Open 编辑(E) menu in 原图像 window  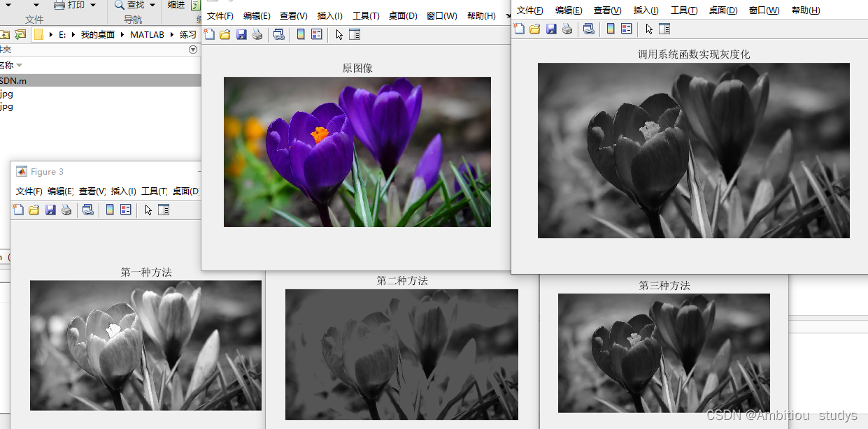pyautogui.click(x=257, y=16)
